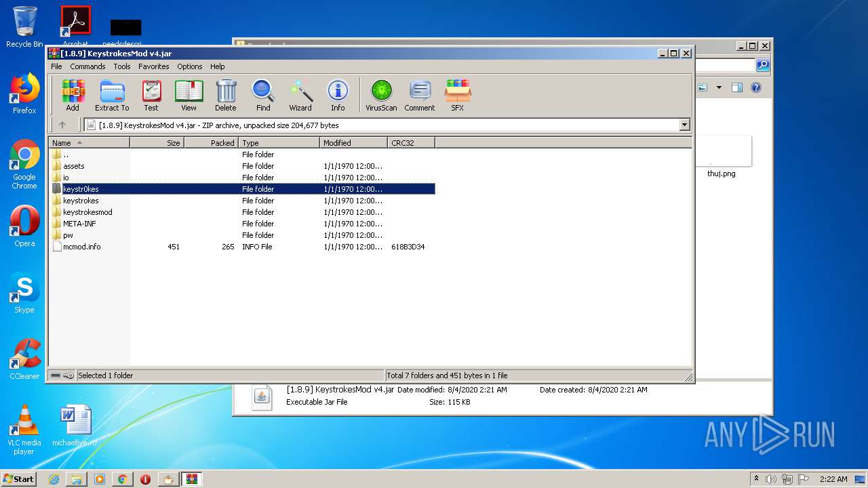Run VirusScan on the archive
The width and height of the screenshot is (868, 488).
381,95
